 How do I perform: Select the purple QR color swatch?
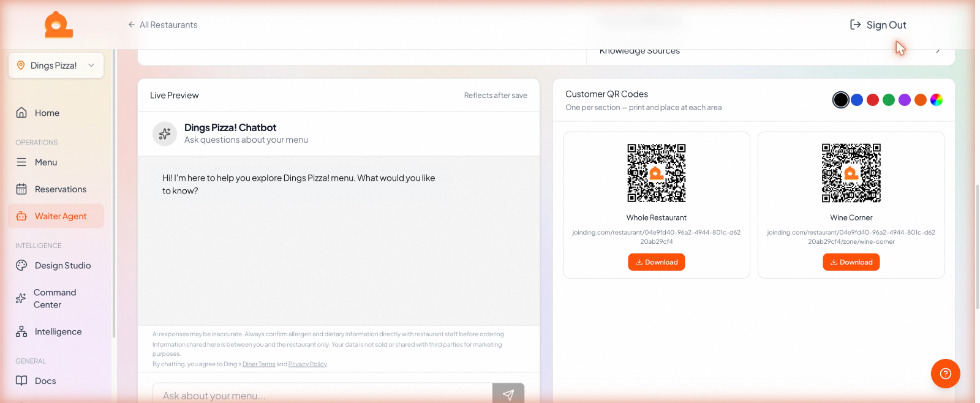(905, 100)
